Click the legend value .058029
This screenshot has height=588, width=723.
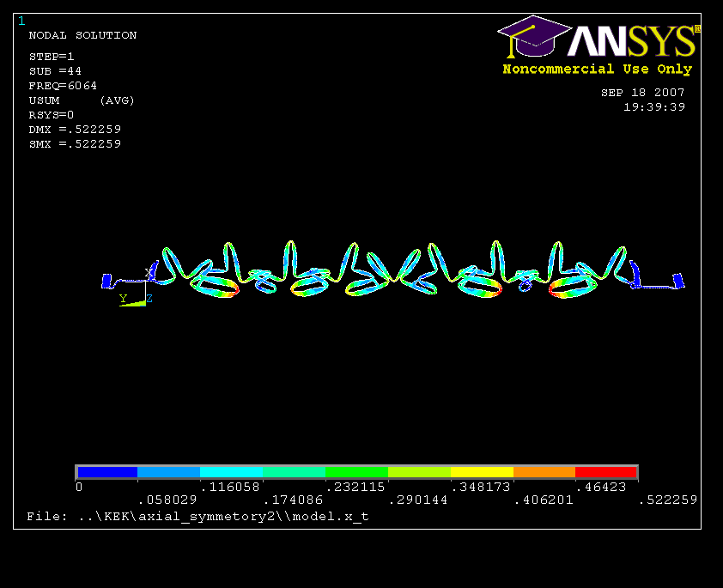pyautogui.click(x=167, y=500)
